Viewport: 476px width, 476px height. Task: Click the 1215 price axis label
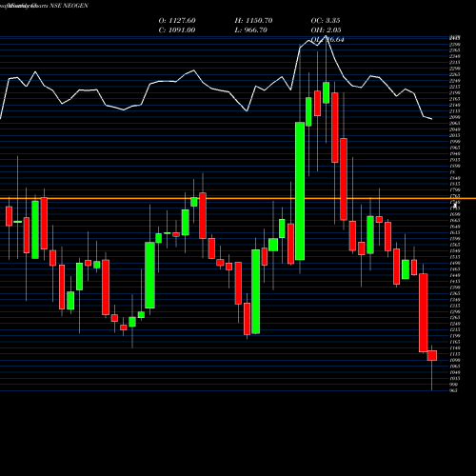[455, 329]
